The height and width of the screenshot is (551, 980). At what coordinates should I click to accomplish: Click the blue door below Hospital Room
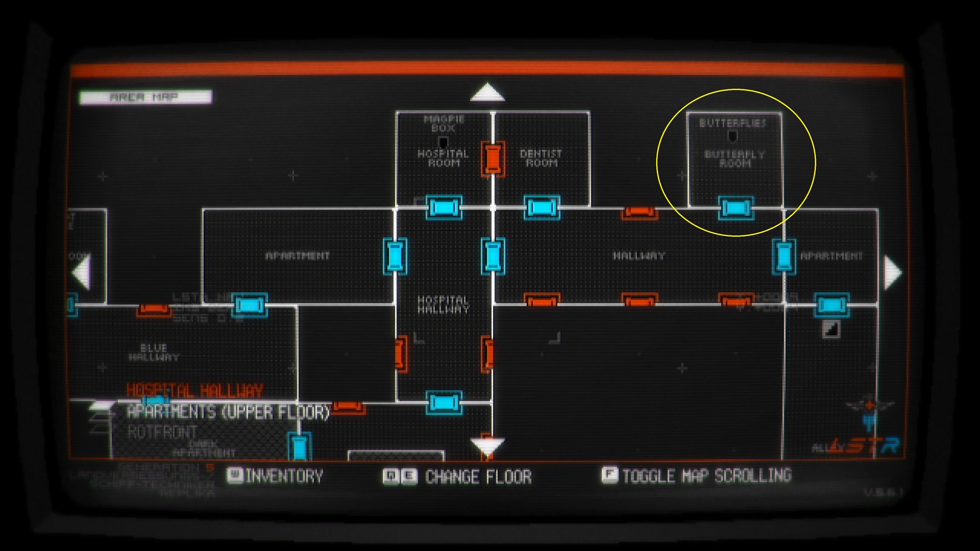tap(444, 208)
